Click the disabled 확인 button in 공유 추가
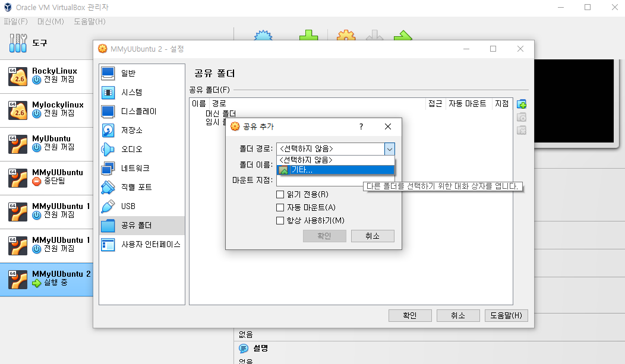This screenshot has width=625, height=364. coord(324,236)
